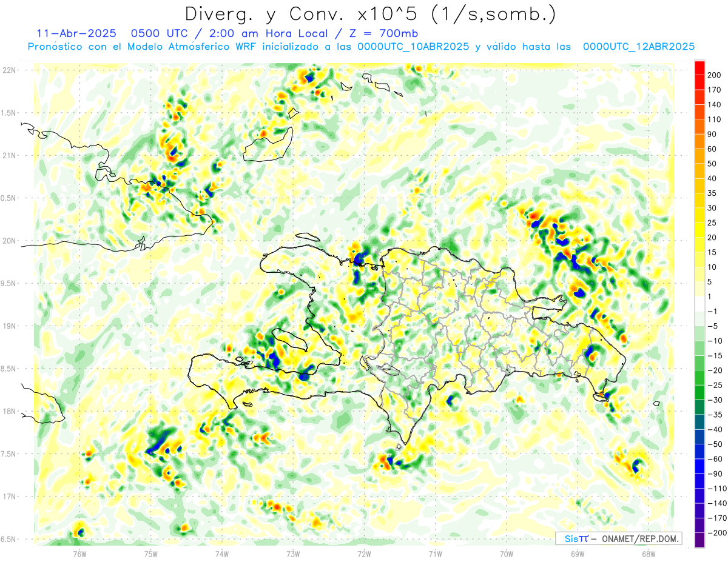Click the color scale value '-140'
Image resolution: width=728 pixels, height=562 pixels.
click(717, 503)
